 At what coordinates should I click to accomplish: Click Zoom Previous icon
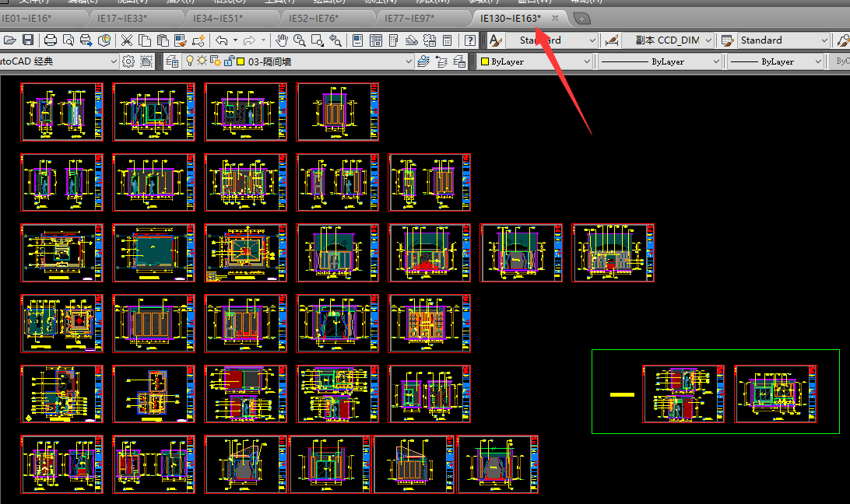[x=335, y=40]
